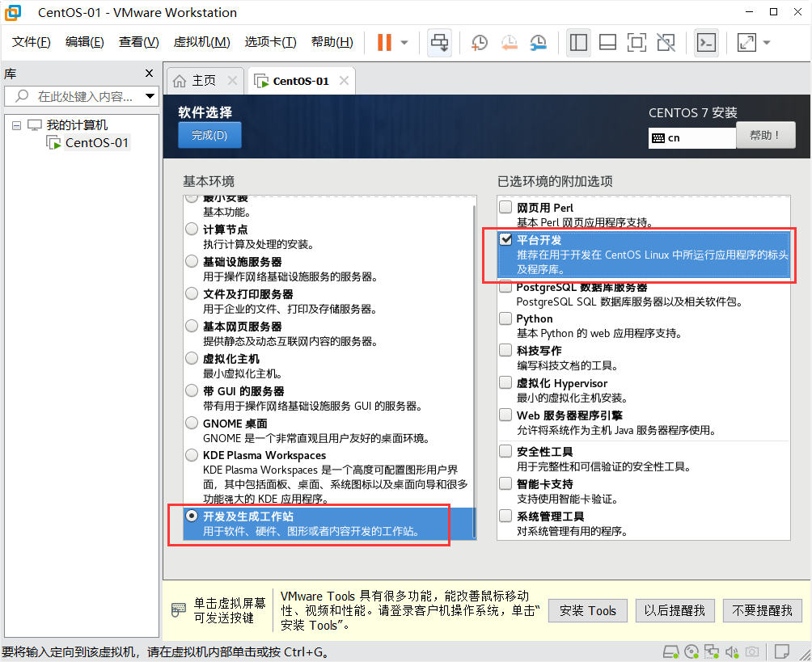The height and width of the screenshot is (662, 812).
Task: Select the 基础设施服务器 radio button
Action: pos(192,261)
